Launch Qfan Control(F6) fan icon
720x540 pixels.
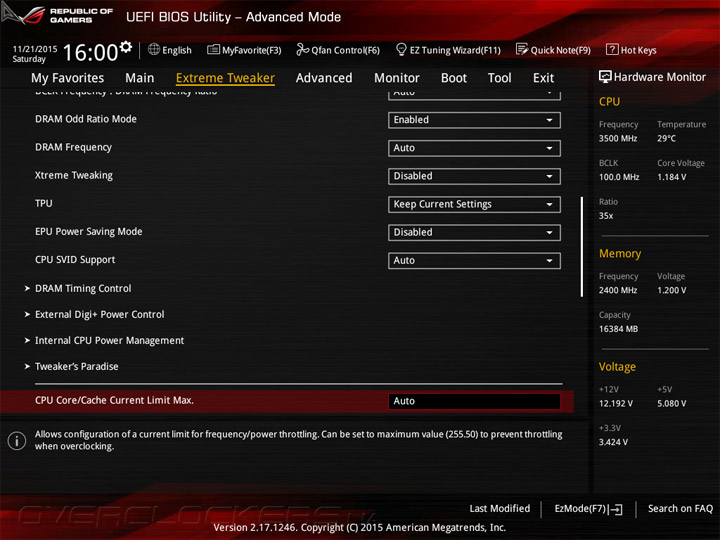302,49
